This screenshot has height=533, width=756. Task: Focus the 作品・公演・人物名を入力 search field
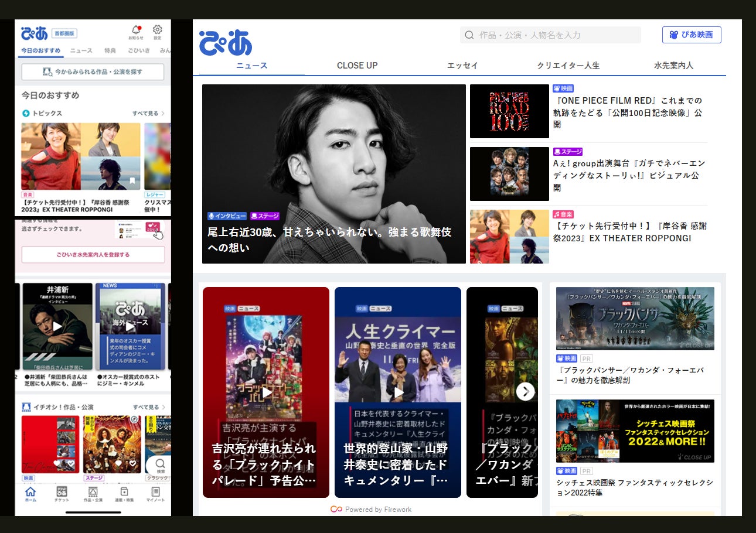(550, 35)
